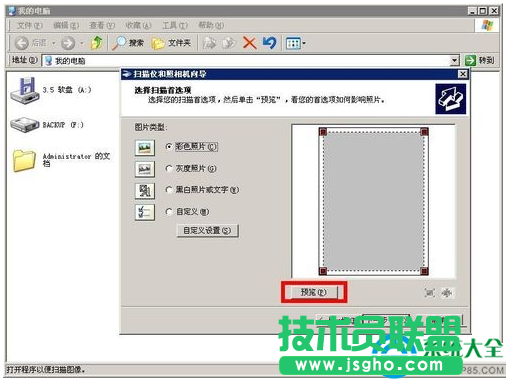Click the Move To toolbar icon

[x=209, y=43]
